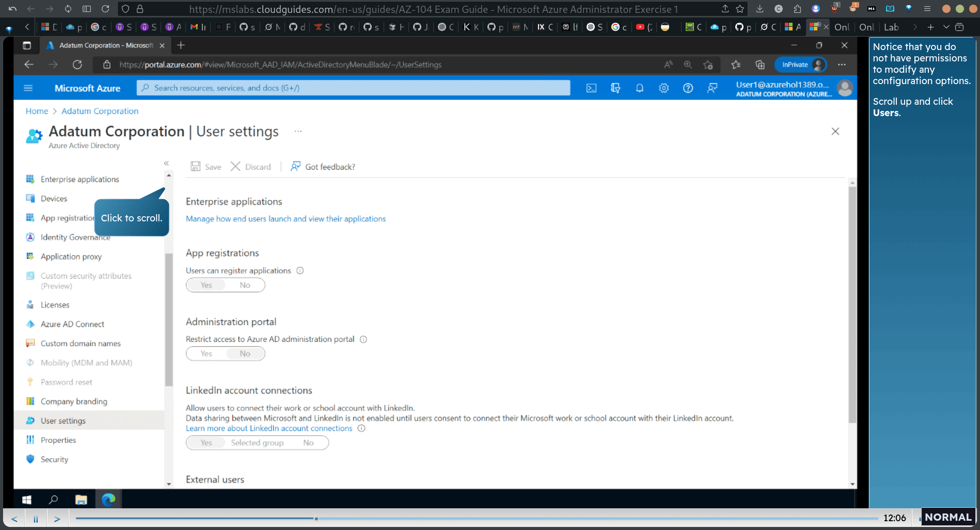Open Edge settings ellipsis menu
980x530 pixels.
tap(842, 65)
